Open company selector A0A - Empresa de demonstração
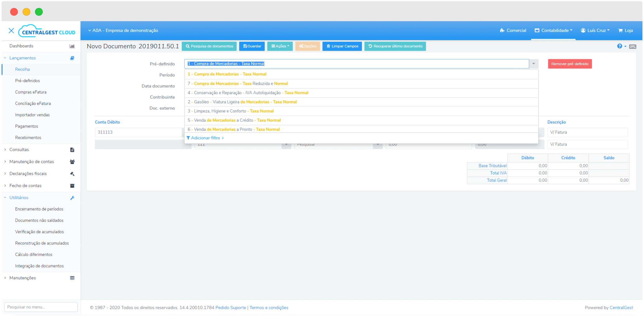This screenshot has width=644, height=316. (x=123, y=31)
